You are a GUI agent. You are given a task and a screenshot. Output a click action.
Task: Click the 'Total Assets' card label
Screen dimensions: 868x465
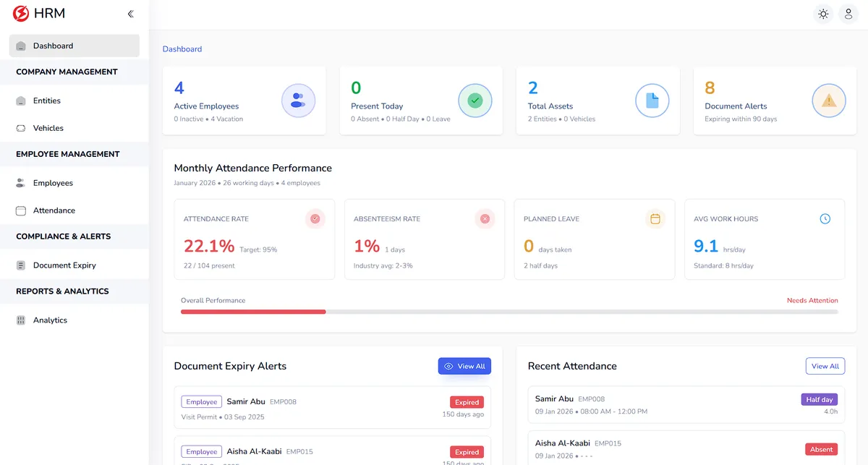click(550, 106)
